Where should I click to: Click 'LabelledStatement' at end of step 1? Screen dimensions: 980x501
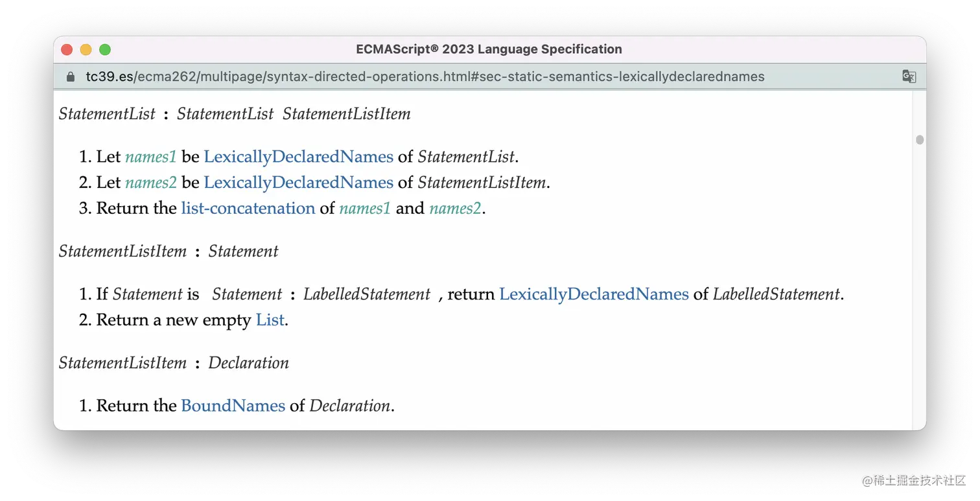[776, 294]
